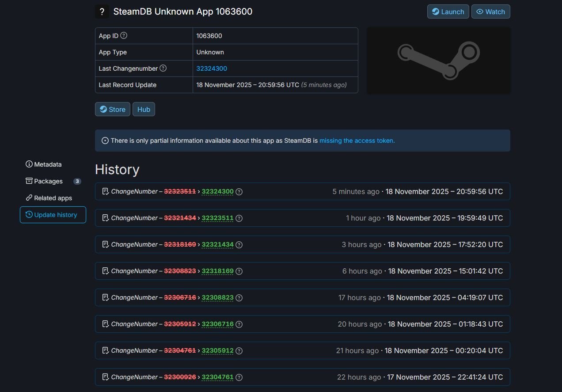562x392 pixels.
Task: Click the Hub button
Action: pos(144,109)
